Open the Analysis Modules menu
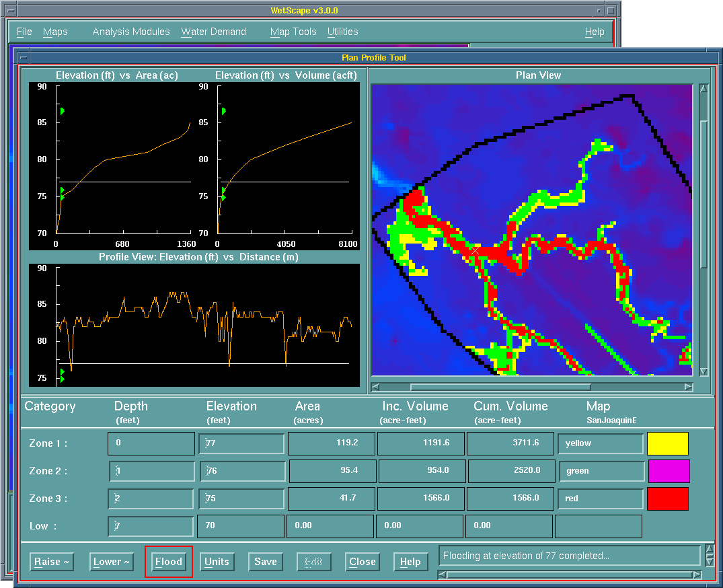Image resolution: width=723 pixels, height=588 pixels. 131,32
